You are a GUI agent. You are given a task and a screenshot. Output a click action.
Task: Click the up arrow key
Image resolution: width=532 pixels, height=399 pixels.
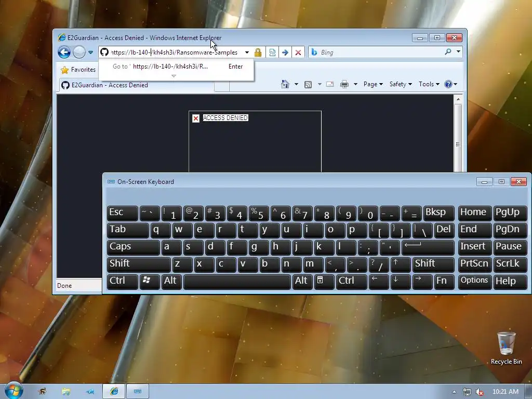coord(401,264)
